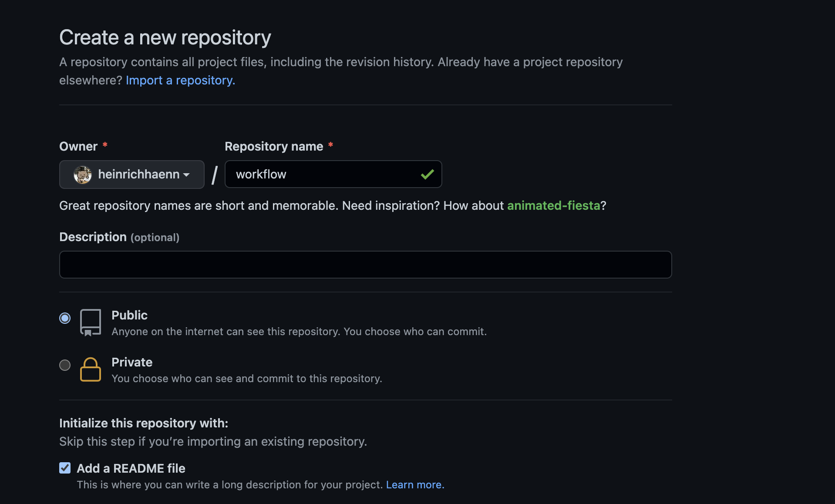Click the 'Create a new repository' heading
835x504 pixels.
[x=165, y=37]
